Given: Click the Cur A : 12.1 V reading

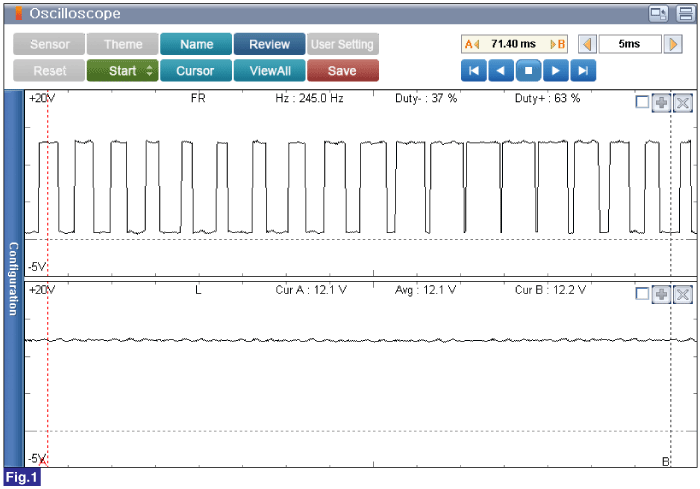Looking at the screenshot, I should point(311,290).
